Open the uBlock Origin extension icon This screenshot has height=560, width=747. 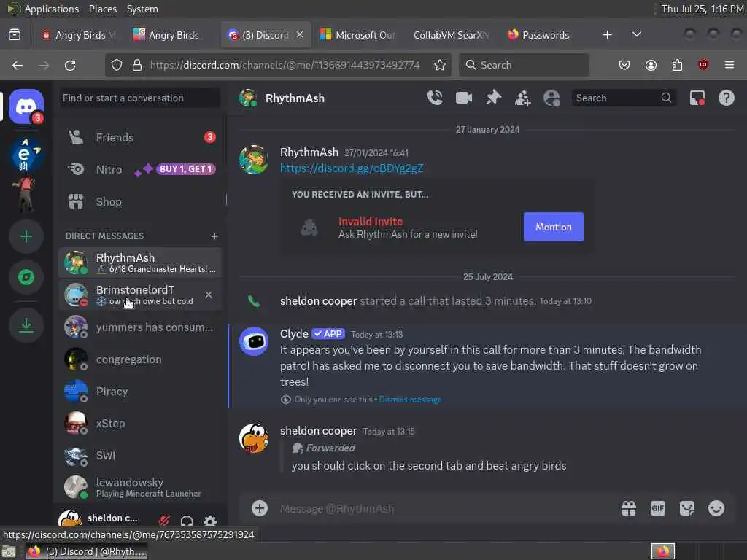(x=703, y=65)
